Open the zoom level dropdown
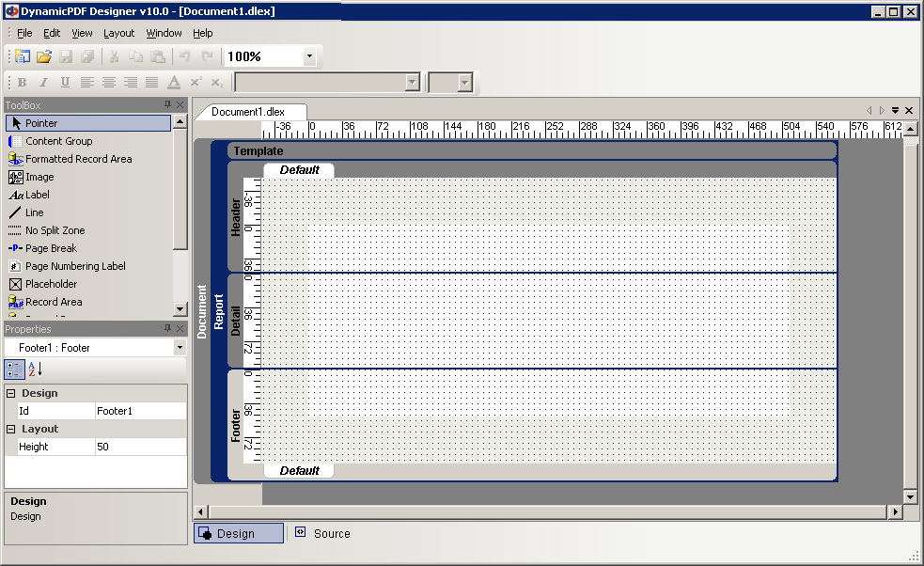This screenshot has width=924, height=566. (308, 55)
